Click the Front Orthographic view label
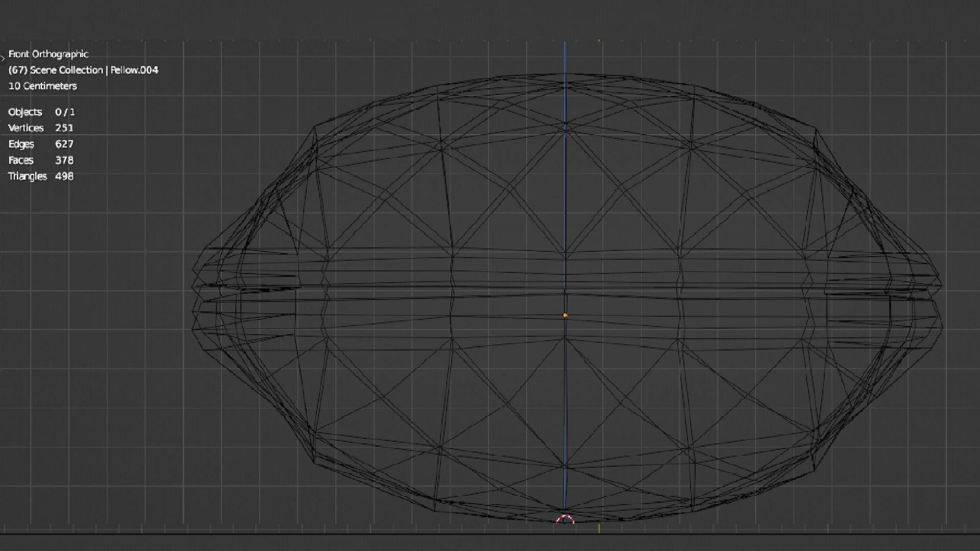The width and height of the screenshot is (980, 551). pos(48,54)
